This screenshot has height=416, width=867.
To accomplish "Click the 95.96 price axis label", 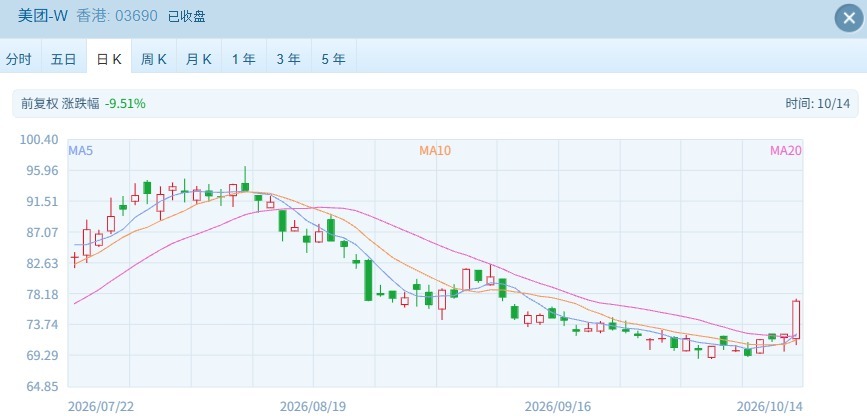I will point(43,170).
